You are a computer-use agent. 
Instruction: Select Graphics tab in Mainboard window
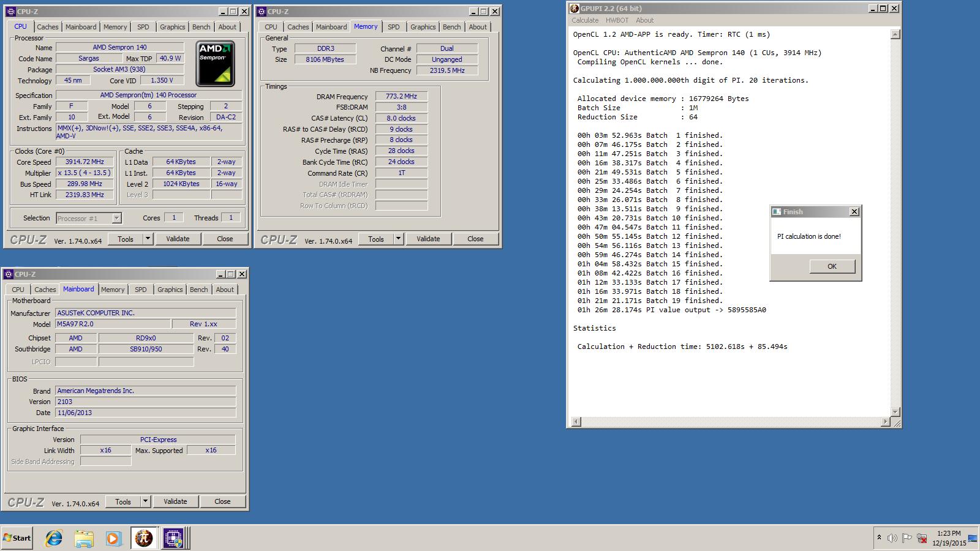(x=170, y=290)
